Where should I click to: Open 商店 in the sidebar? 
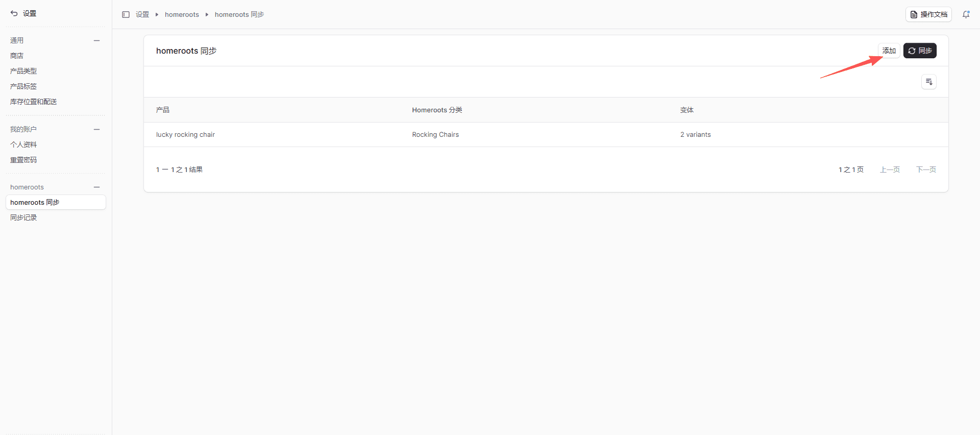click(17, 56)
